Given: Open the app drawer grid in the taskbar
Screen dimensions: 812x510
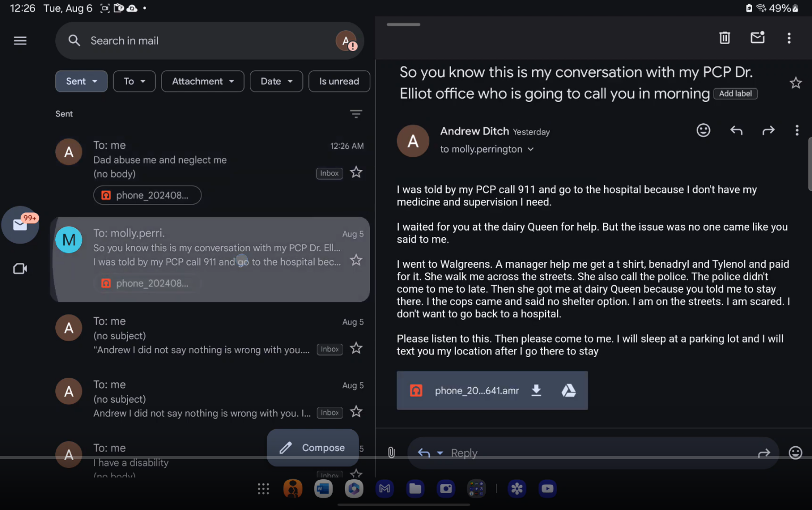Looking at the screenshot, I should pos(263,489).
